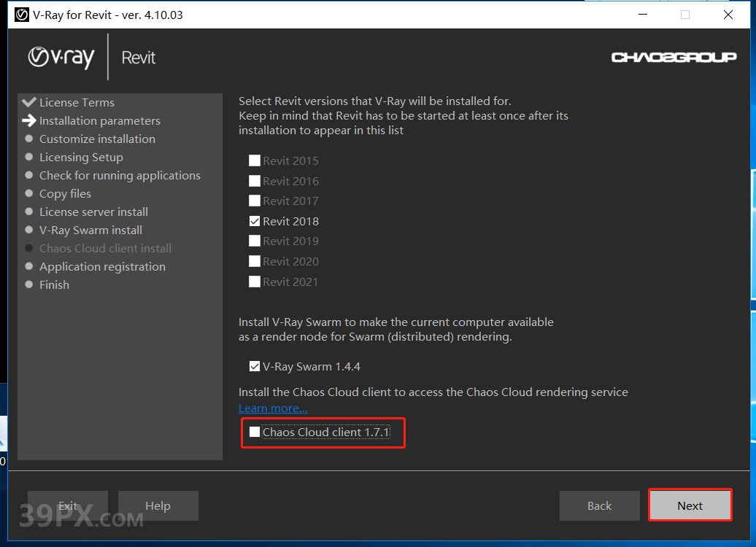
Task: Select the Customize installation step
Action: click(97, 139)
